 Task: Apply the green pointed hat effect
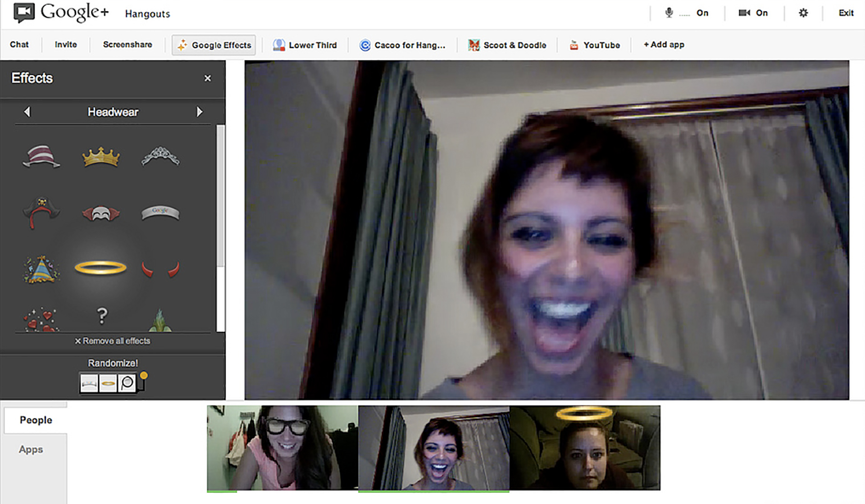tap(160, 320)
